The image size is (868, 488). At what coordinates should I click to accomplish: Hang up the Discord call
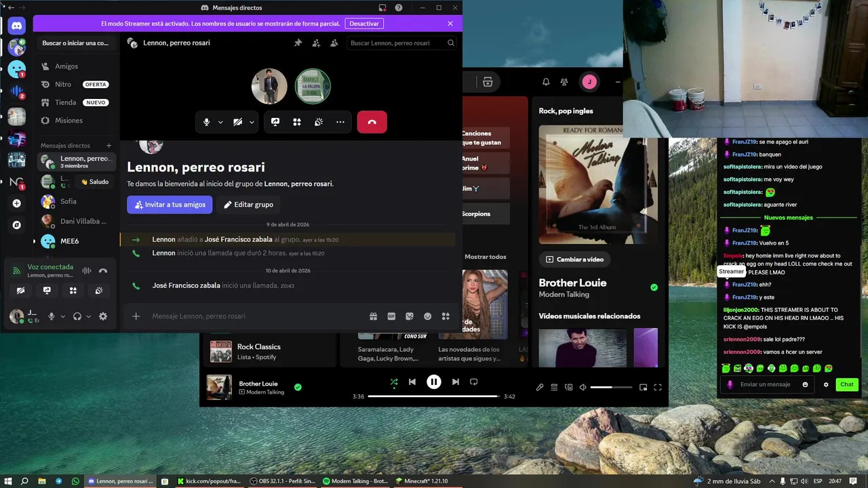pos(372,122)
